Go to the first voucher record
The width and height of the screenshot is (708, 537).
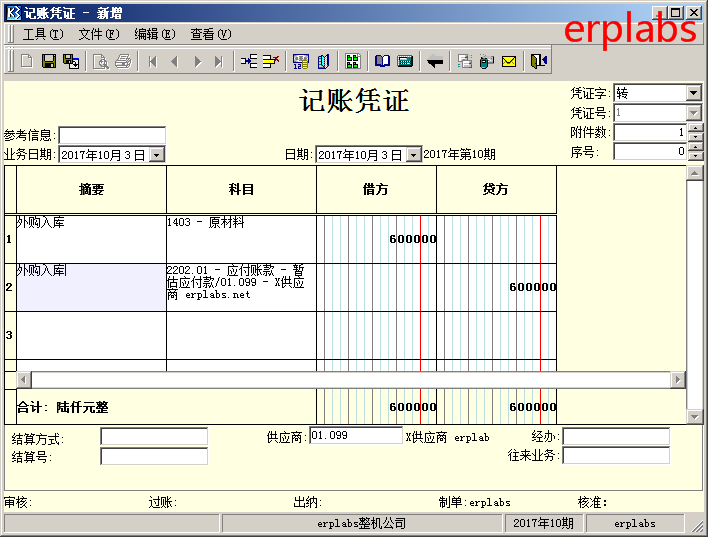tap(153, 61)
